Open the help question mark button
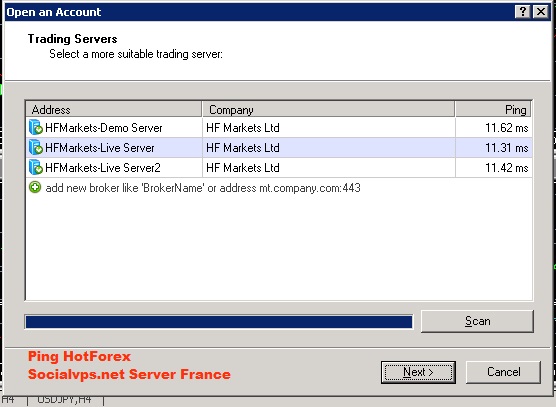This screenshot has height=407, width=556. (522, 12)
